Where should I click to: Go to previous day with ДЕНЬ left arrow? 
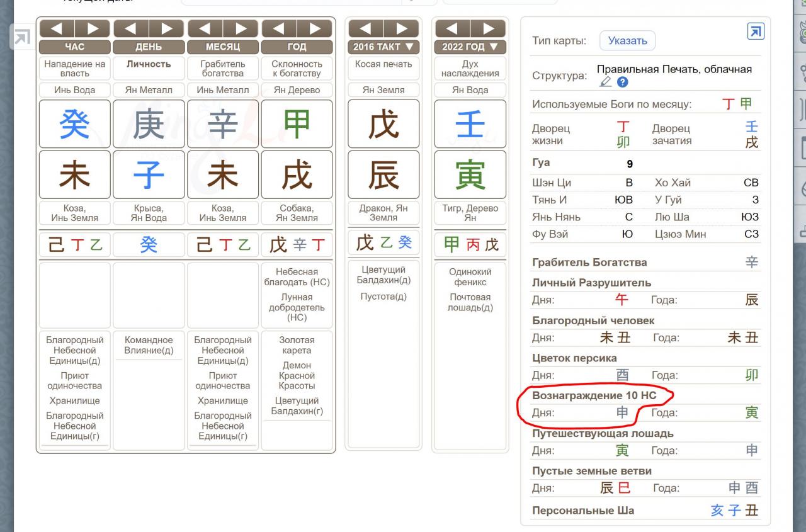pos(130,28)
